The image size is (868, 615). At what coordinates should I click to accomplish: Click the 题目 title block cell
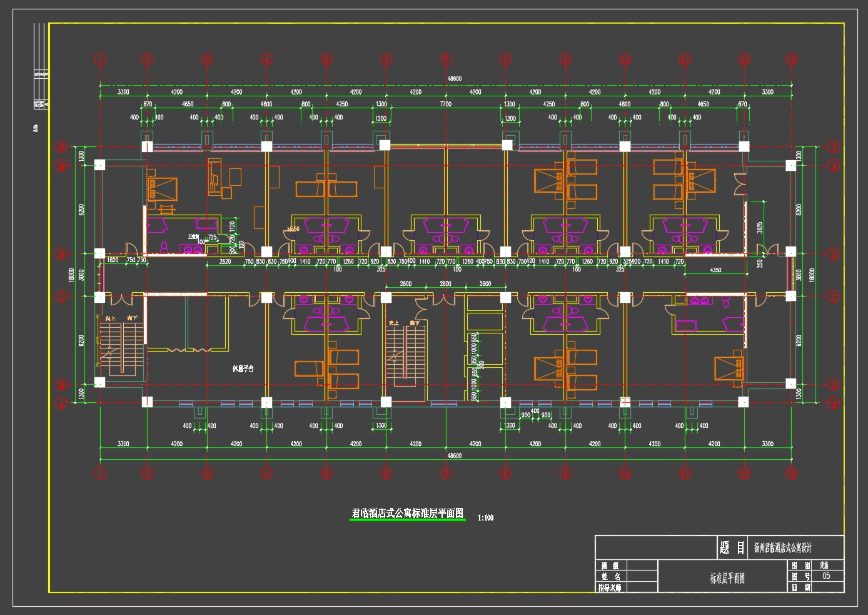[732, 548]
